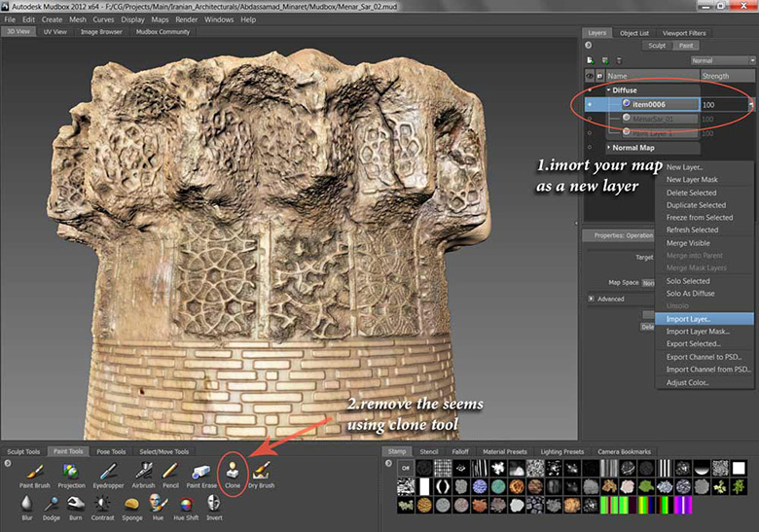This screenshot has width=759, height=532.
Task: Open the Render menu
Action: pos(186,19)
